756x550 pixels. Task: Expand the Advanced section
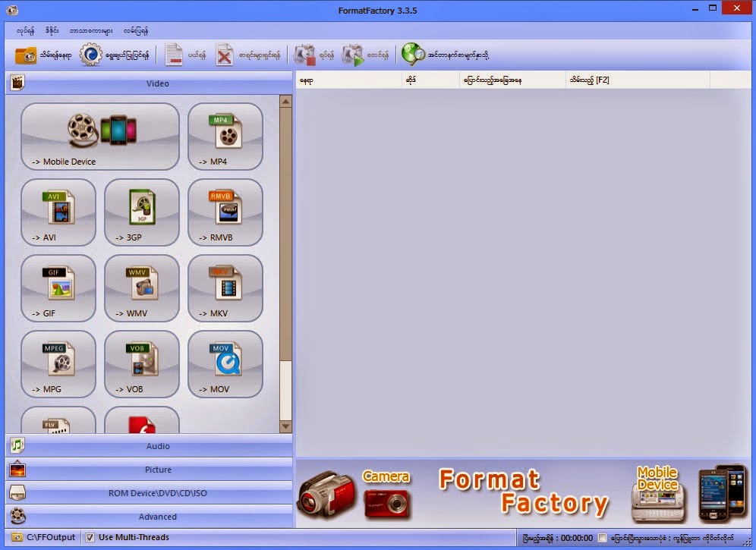point(149,517)
